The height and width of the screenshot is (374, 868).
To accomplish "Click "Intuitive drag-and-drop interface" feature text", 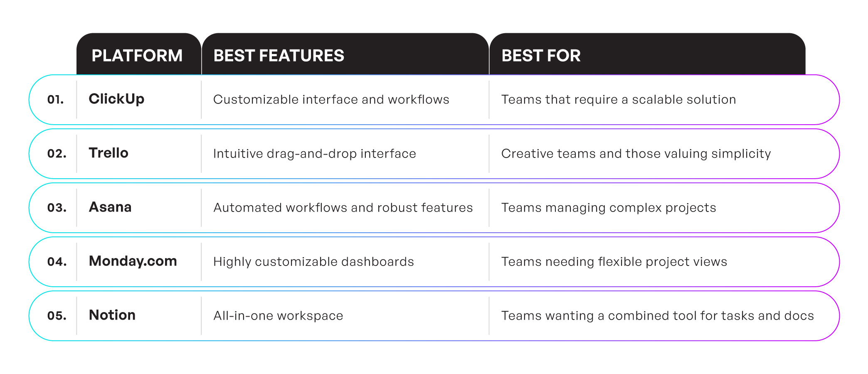I will click(314, 154).
